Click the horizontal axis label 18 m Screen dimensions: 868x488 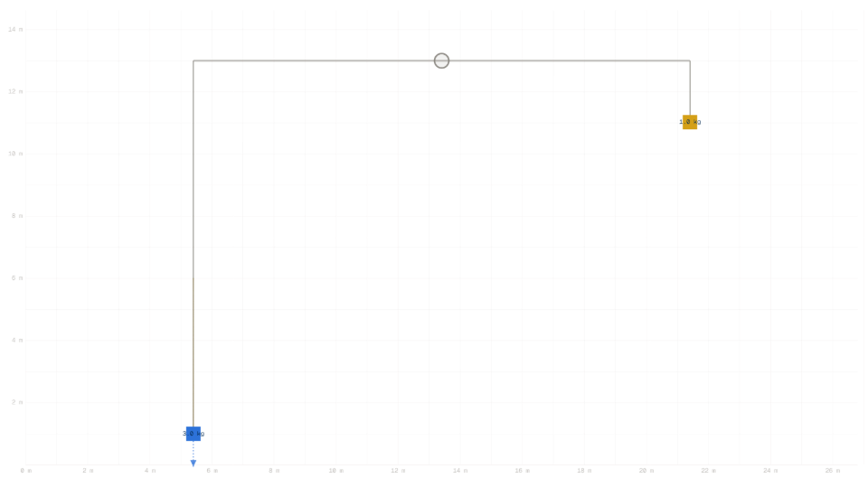click(x=584, y=471)
